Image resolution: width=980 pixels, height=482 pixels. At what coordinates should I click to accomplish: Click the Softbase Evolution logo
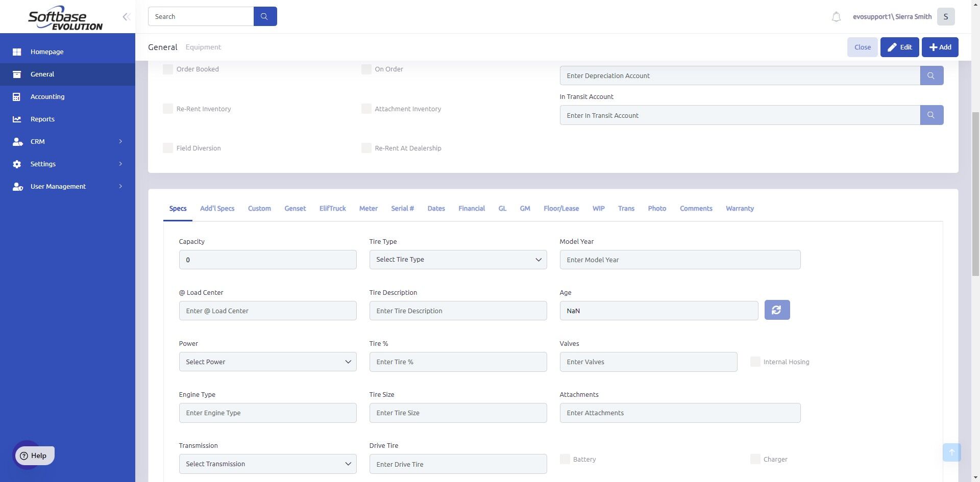point(65,18)
